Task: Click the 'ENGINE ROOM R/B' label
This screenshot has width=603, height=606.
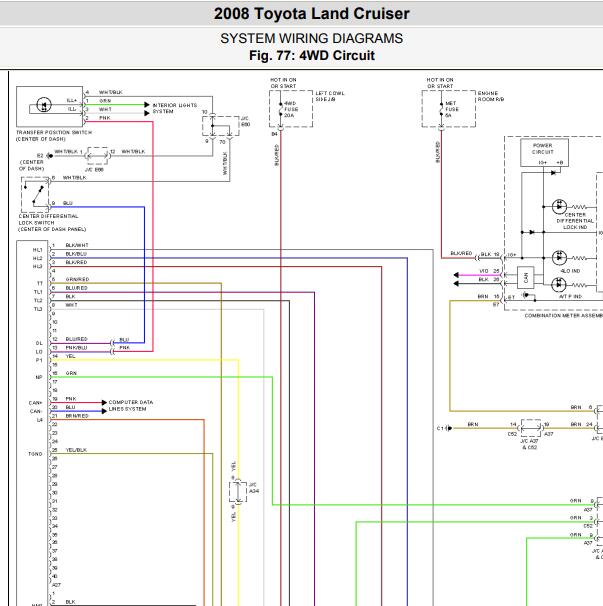Action: pos(491,96)
